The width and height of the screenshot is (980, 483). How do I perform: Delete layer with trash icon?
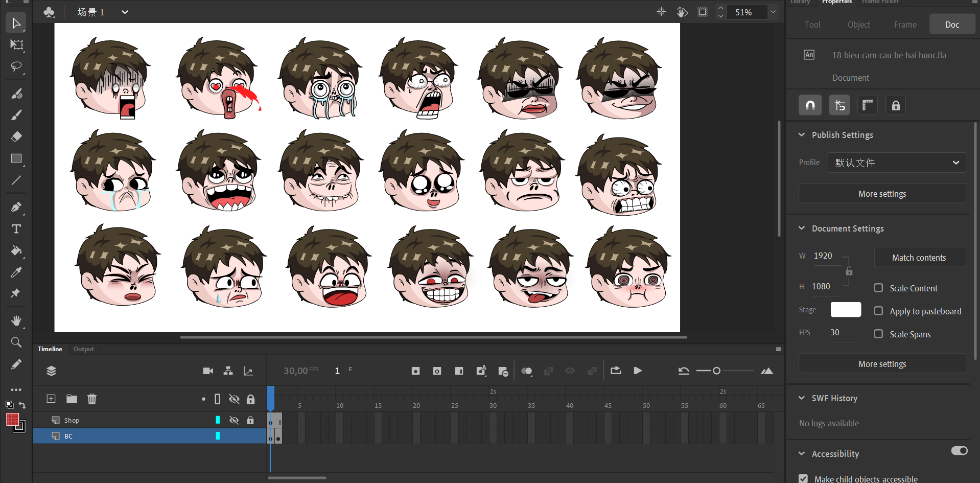click(92, 399)
